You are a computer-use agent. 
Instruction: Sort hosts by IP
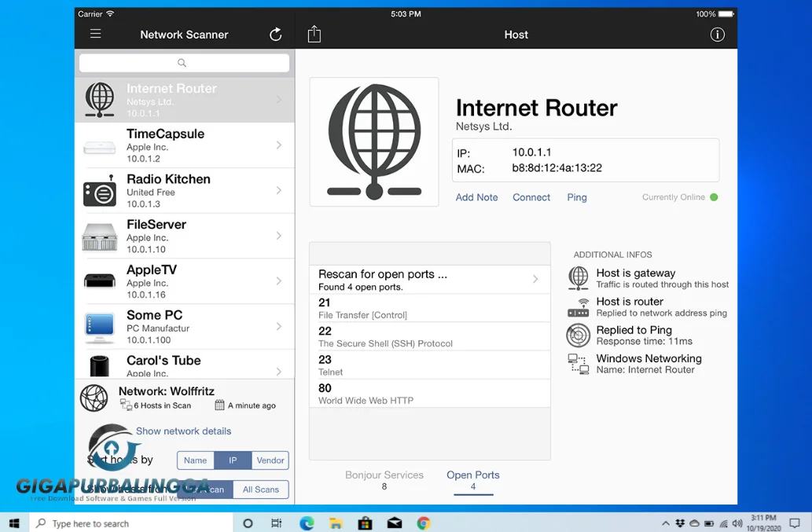click(x=233, y=460)
